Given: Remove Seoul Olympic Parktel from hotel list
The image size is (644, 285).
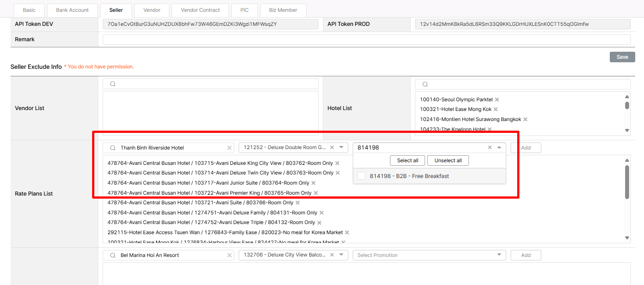Looking at the screenshot, I should [x=497, y=100].
